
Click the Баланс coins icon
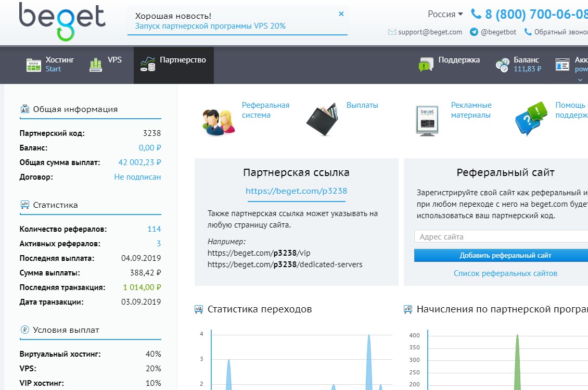pos(503,65)
